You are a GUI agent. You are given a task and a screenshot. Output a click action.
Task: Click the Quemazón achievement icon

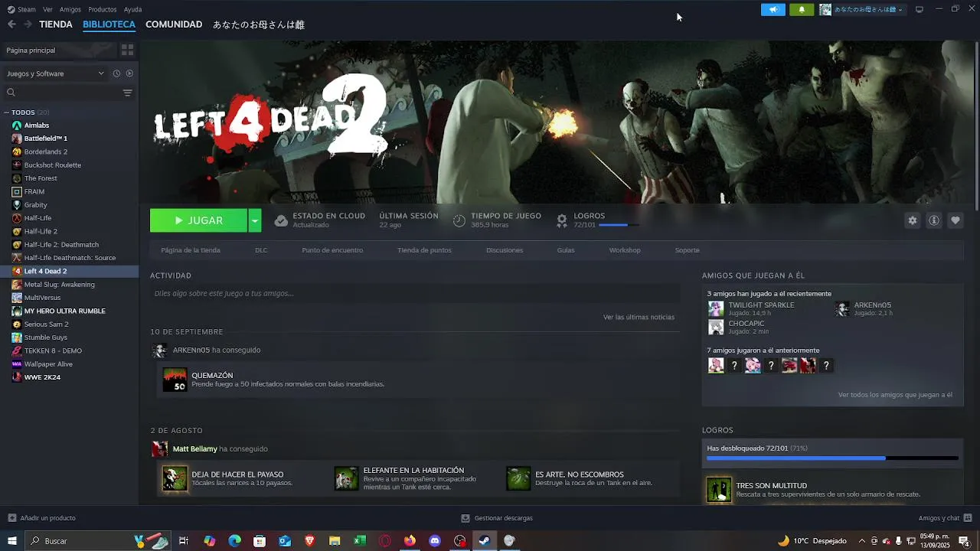coord(175,380)
